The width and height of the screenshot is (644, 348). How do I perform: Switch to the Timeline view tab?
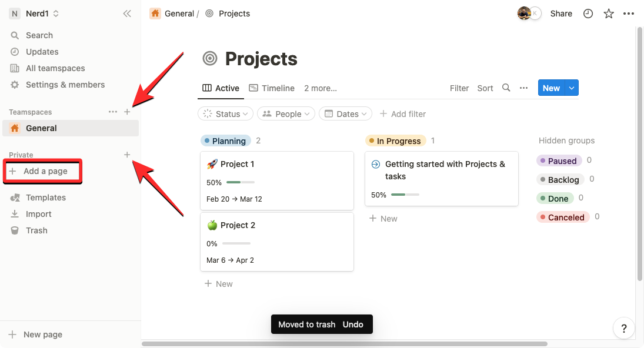pos(272,88)
